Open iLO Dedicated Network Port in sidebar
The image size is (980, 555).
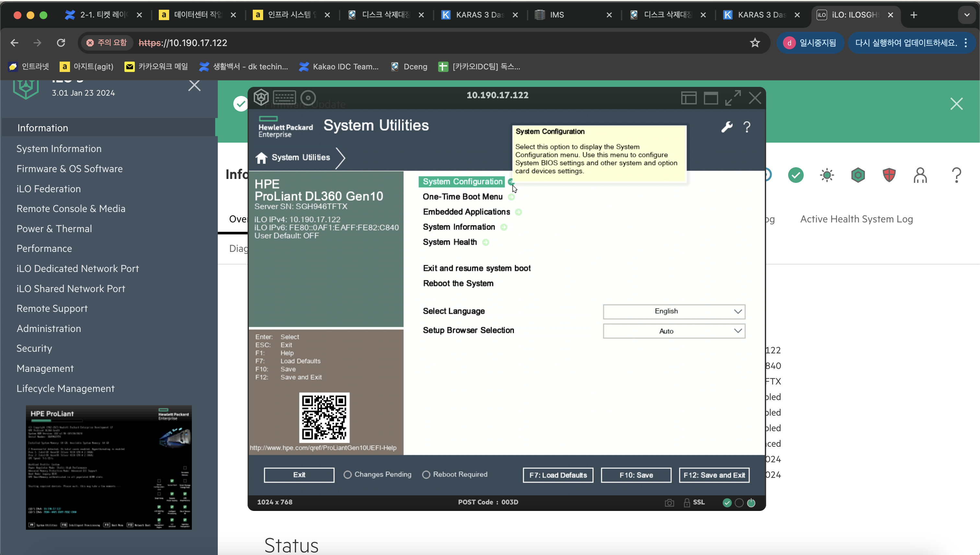[78, 269]
